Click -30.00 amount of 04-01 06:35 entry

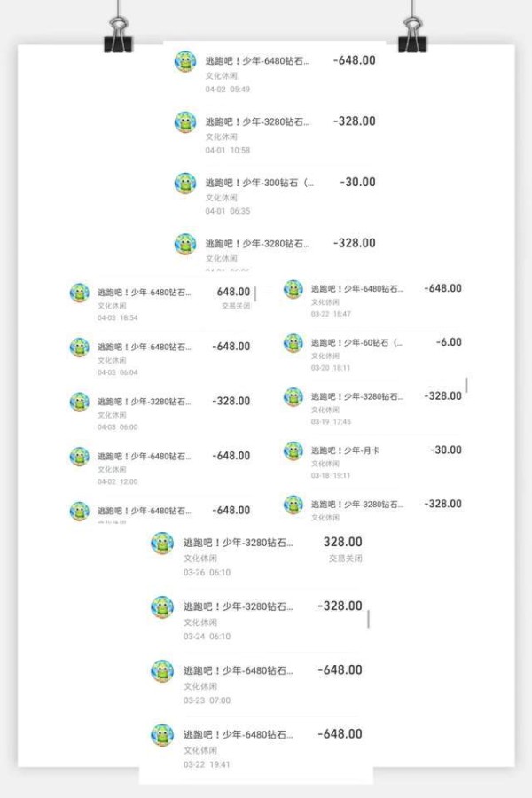(x=357, y=182)
